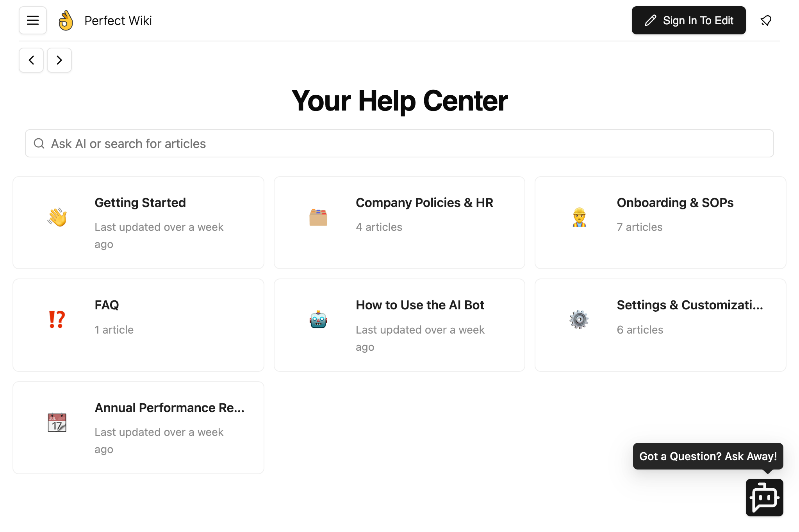The image size is (799, 532).
Task: Open the hamburger navigation menu
Action: point(33,20)
